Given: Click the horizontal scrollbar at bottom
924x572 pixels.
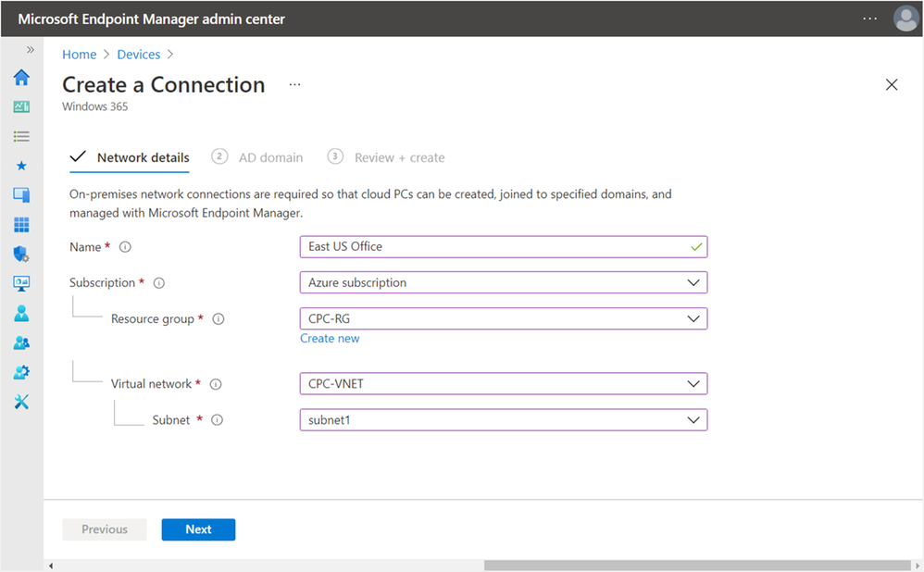Looking at the screenshot, I should pos(696,565).
